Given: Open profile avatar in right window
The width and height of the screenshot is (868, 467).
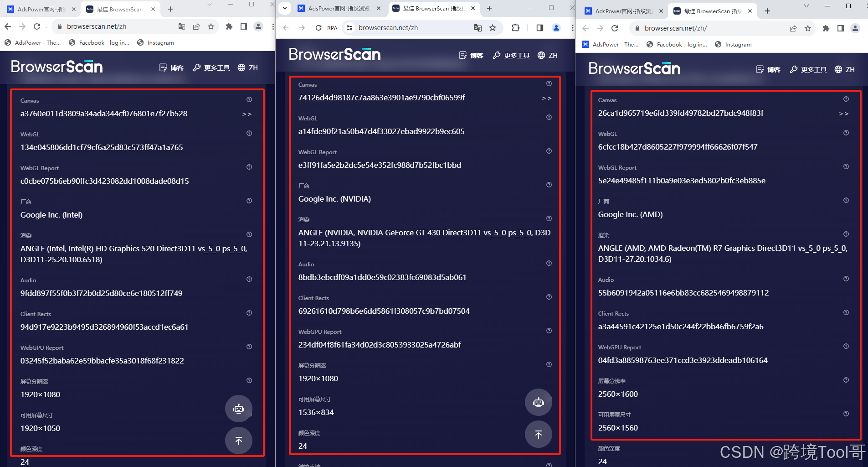Looking at the screenshot, I should click(x=855, y=28).
